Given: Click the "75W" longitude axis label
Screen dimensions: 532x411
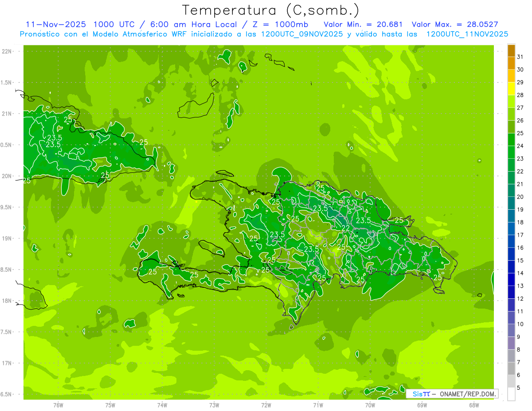Looking at the screenshot, I should pyautogui.click(x=110, y=405).
